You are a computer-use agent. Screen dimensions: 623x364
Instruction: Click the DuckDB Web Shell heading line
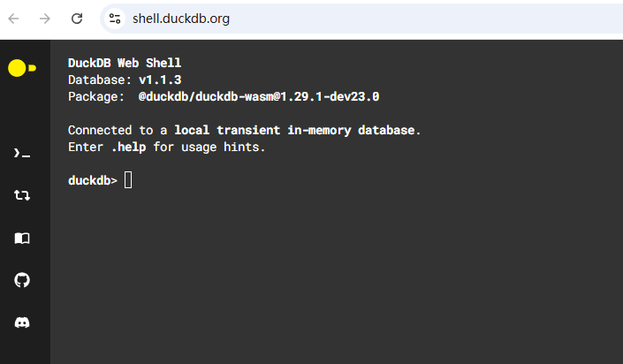pyautogui.click(x=125, y=63)
